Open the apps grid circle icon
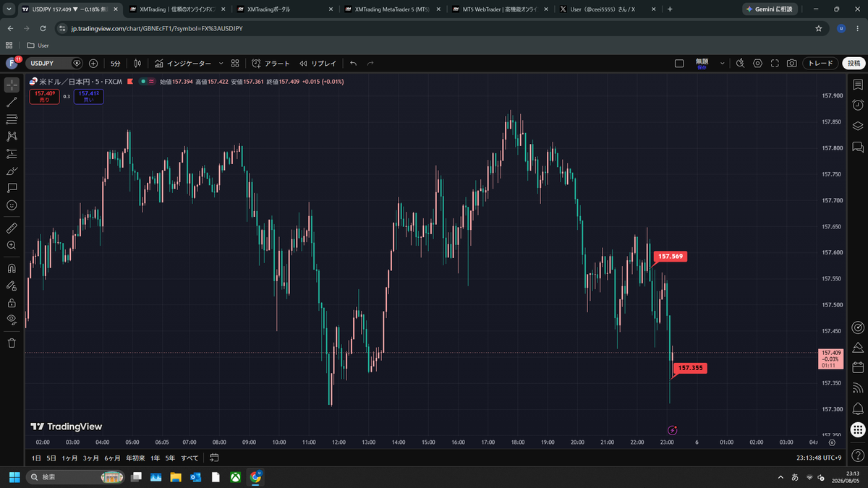The image size is (868, 488). [x=858, y=429]
